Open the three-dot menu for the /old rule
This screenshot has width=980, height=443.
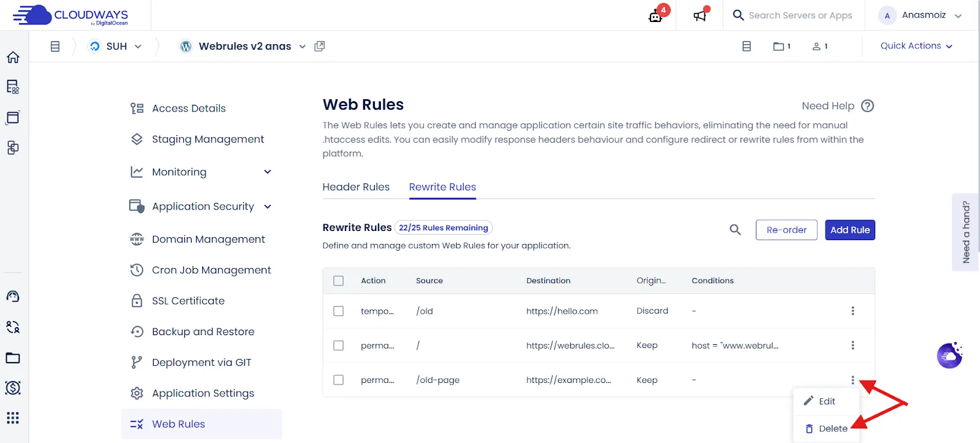(853, 311)
